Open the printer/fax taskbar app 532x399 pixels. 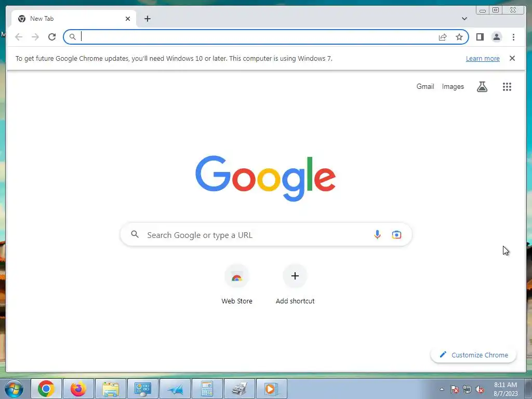tap(239, 389)
